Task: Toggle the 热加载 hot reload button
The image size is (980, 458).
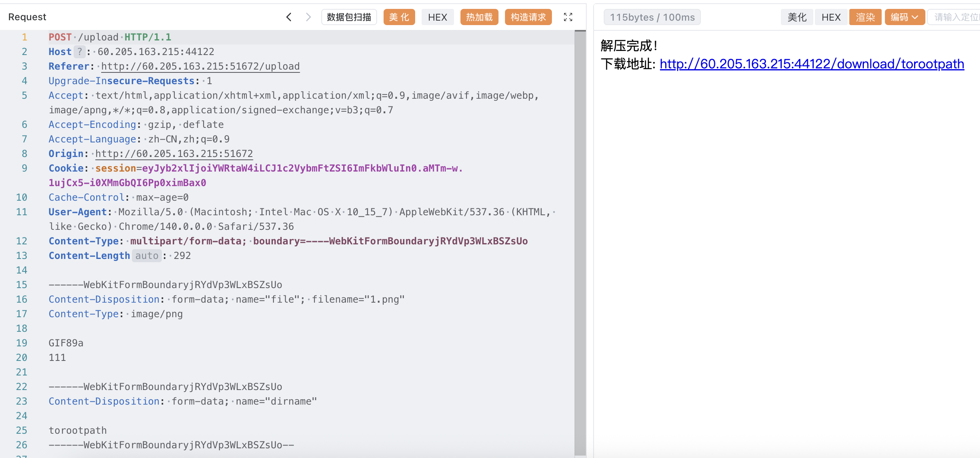Action: [479, 17]
